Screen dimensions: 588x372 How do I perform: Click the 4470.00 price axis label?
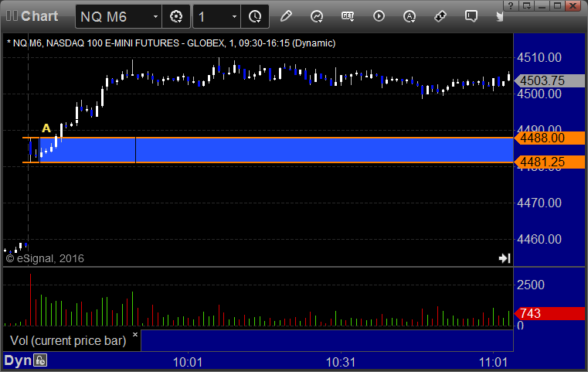[x=539, y=203]
